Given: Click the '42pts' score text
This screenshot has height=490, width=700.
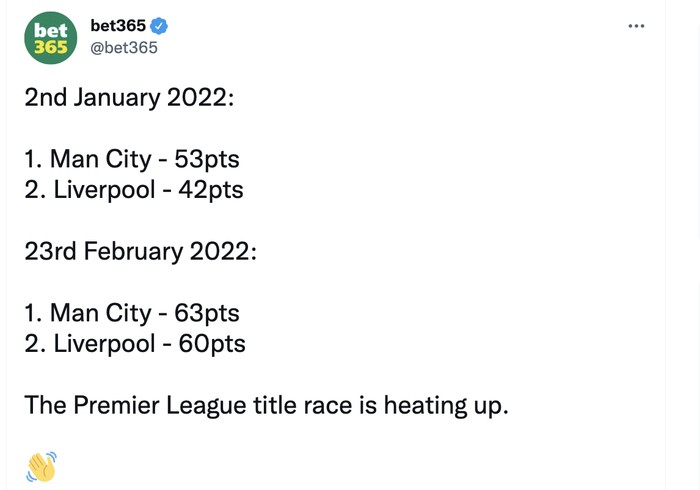Looking at the screenshot, I should pyautogui.click(x=209, y=189).
